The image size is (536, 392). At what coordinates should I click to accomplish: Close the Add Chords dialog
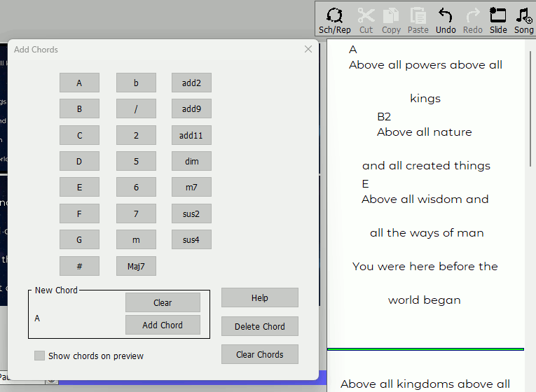tap(308, 50)
